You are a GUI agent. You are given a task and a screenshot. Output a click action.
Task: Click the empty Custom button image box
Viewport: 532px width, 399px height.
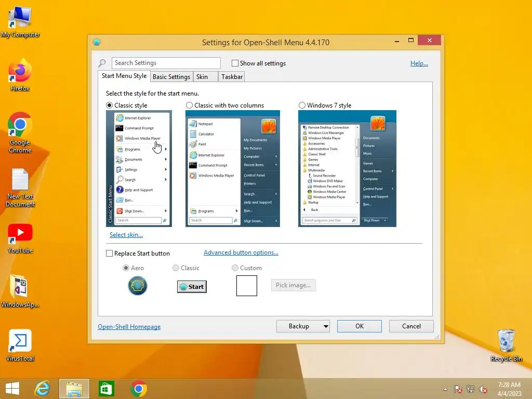(x=247, y=286)
